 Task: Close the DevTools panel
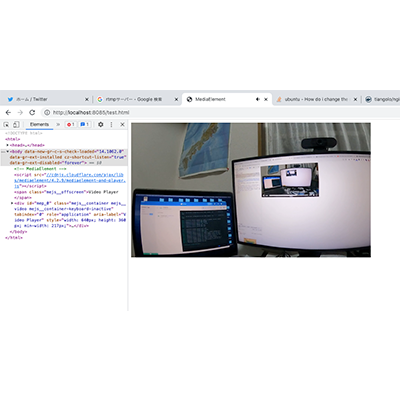(122, 124)
